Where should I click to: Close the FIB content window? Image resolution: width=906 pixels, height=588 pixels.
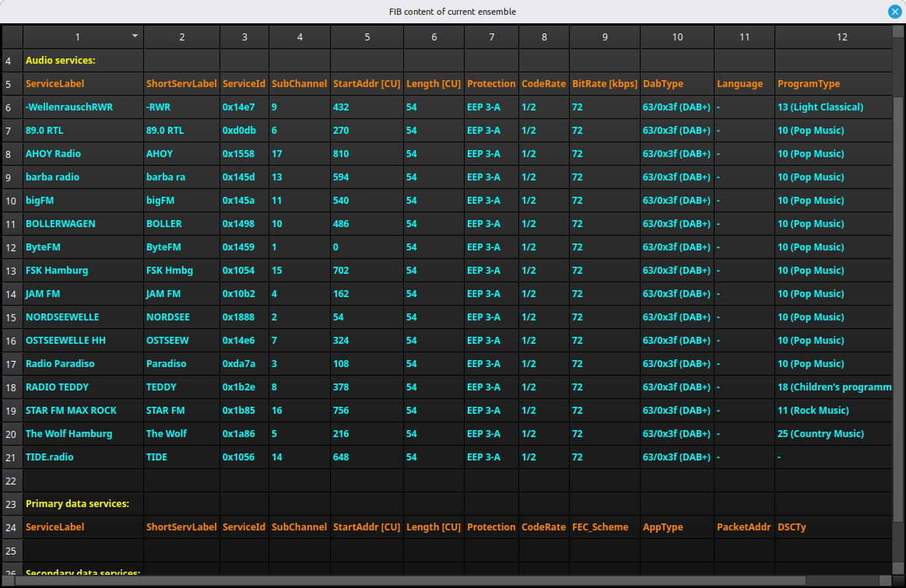[x=894, y=12]
